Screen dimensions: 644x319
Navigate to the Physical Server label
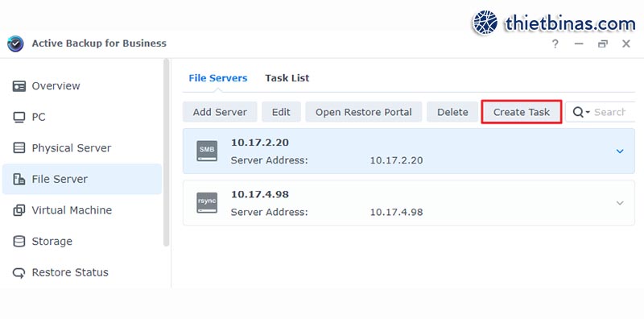pyautogui.click(x=72, y=148)
